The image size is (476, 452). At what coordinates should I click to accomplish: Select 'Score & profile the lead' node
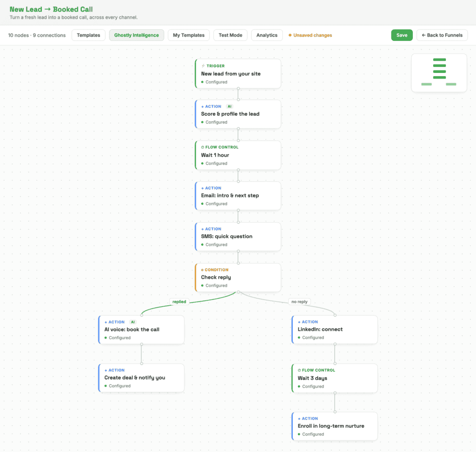pos(238,114)
